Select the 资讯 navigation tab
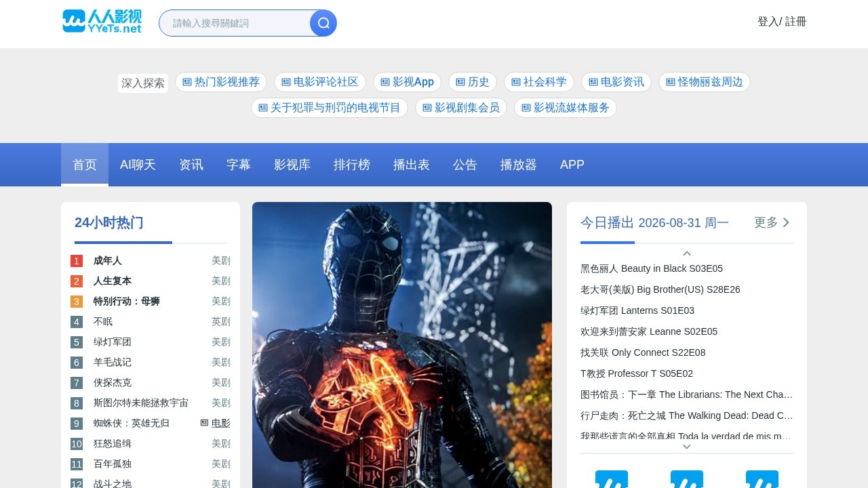This screenshot has height=488, width=868. pyautogui.click(x=191, y=165)
